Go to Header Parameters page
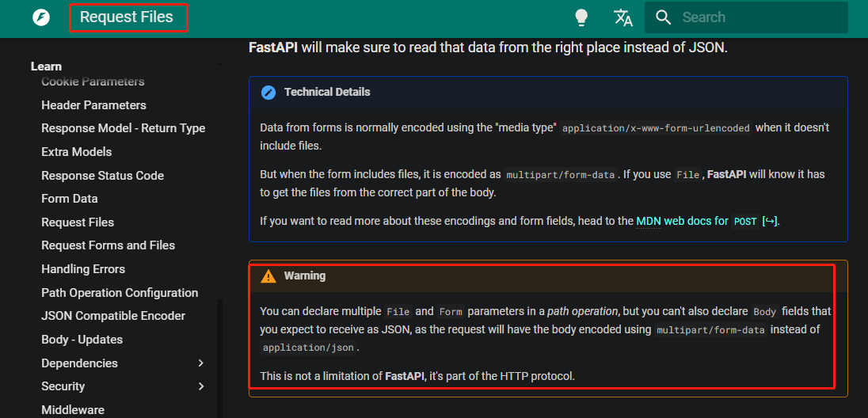 pyautogui.click(x=93, y=104)
